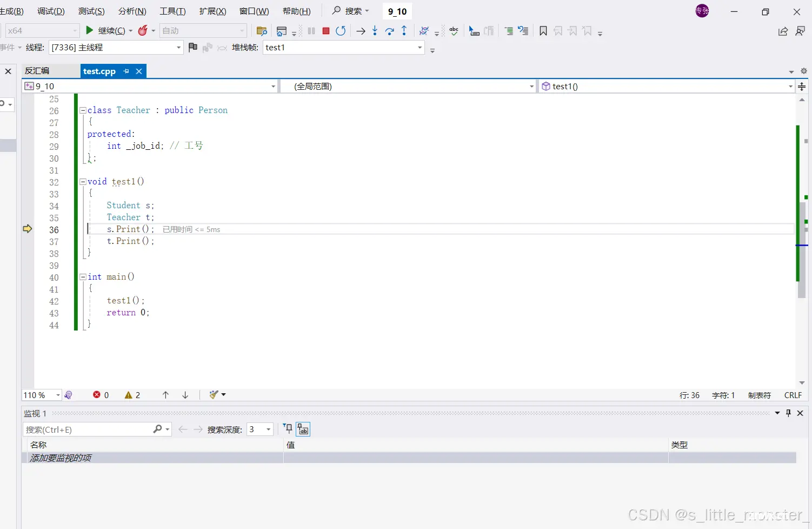Toggle auto-hide pin on Watch 1 panel

click(x=789, y=413)
